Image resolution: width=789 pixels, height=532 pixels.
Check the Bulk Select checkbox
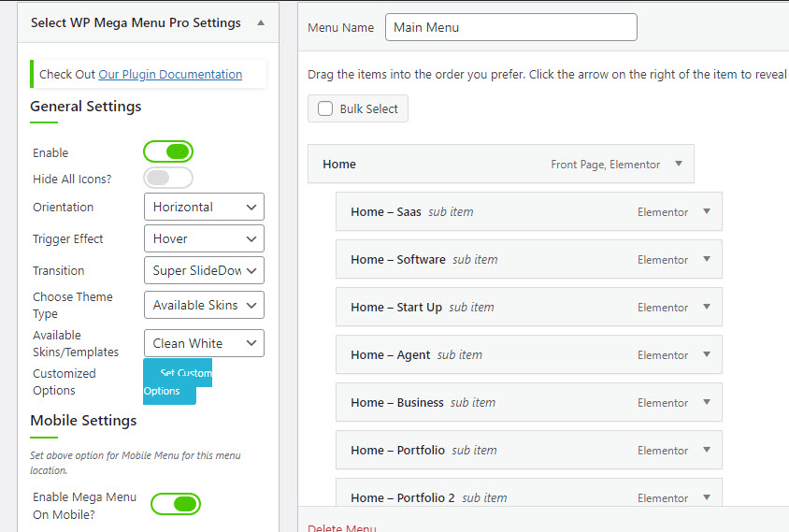[x=325, y=108]
